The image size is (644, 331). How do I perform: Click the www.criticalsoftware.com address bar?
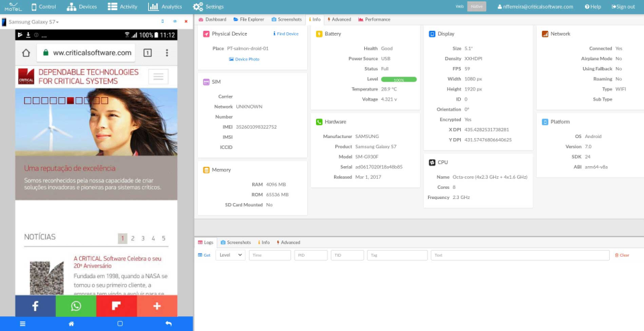coord(86,53)
